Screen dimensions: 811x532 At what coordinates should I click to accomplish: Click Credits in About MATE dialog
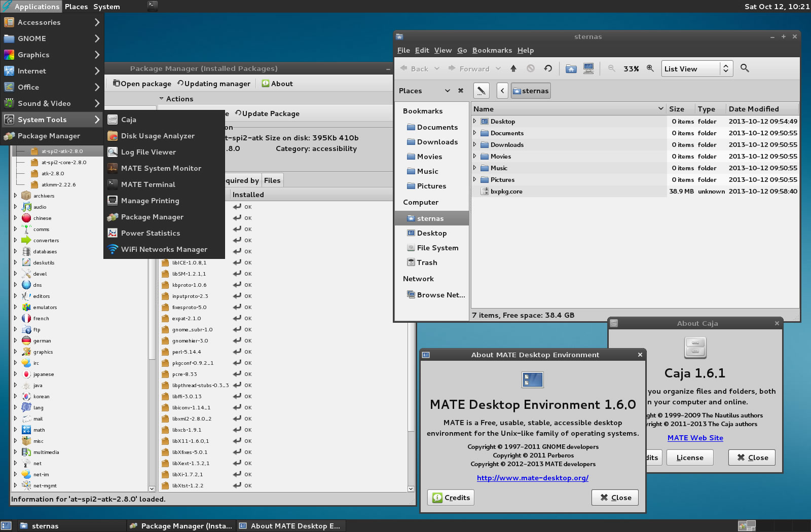(x=451, y=498)
